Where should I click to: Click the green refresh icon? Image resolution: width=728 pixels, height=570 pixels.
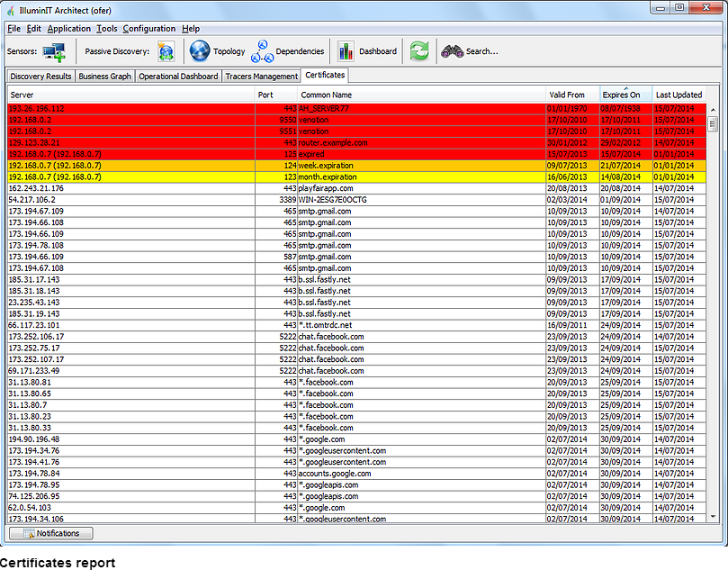point(419,51)
